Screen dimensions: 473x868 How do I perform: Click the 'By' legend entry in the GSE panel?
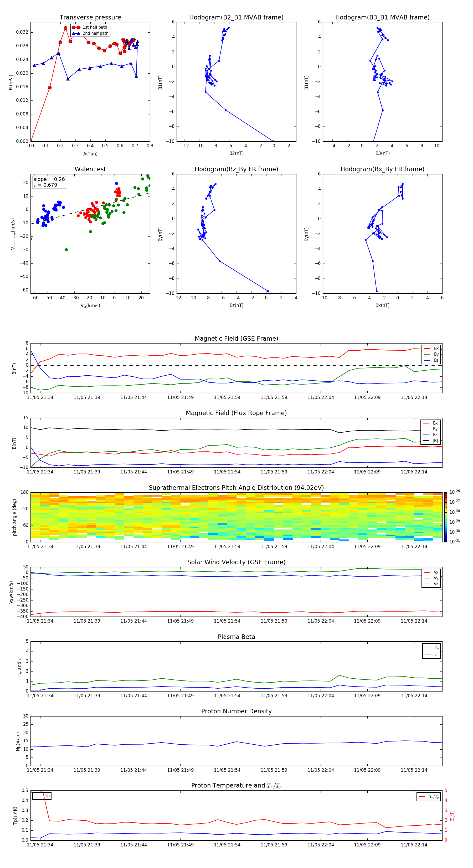431,354
